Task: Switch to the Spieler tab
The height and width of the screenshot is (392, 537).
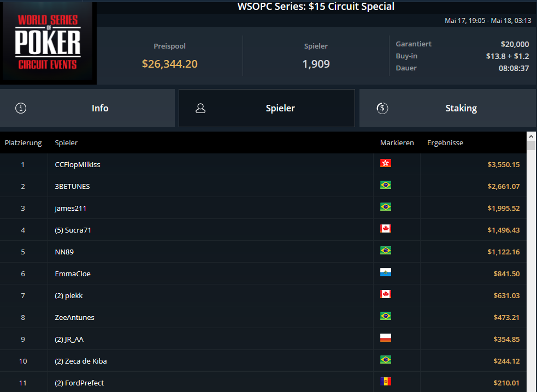Action: [267, 108]
